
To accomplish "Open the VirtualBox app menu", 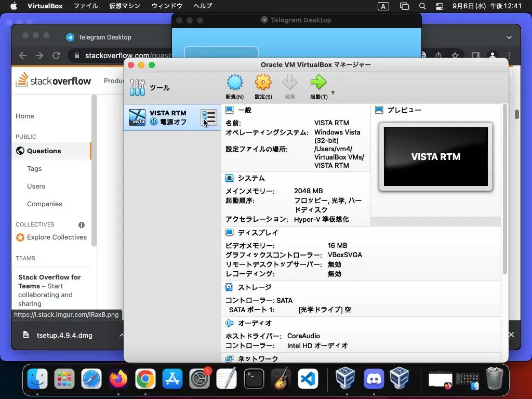I will pyautogui.click(x=45, y=6).
